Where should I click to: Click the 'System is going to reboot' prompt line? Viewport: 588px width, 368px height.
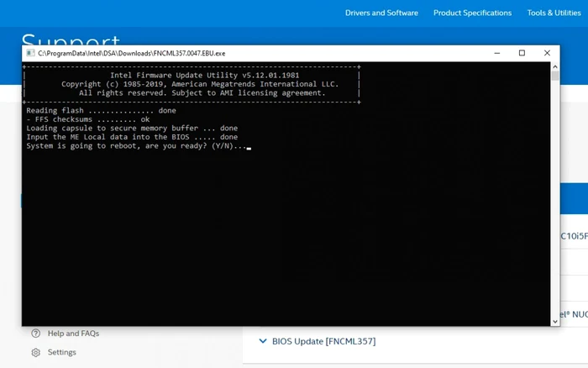click(x=139, y=146)
